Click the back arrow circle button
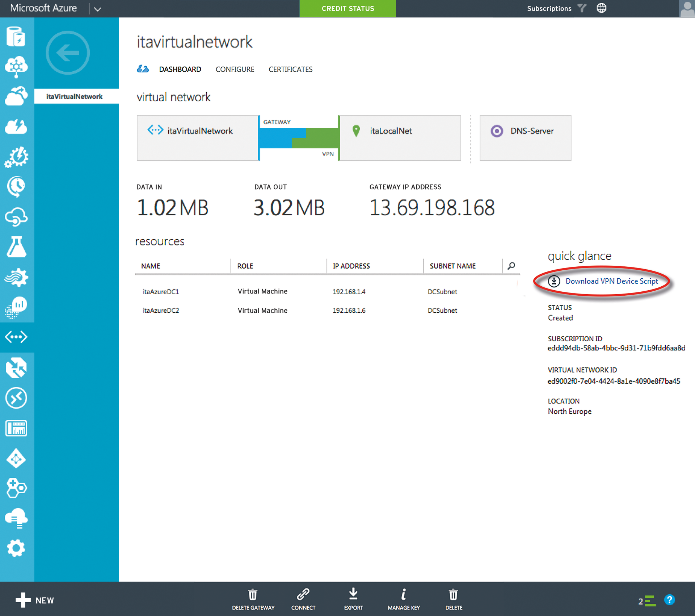Viewport: 695px width, 616px height. click(x=68, y=53)
